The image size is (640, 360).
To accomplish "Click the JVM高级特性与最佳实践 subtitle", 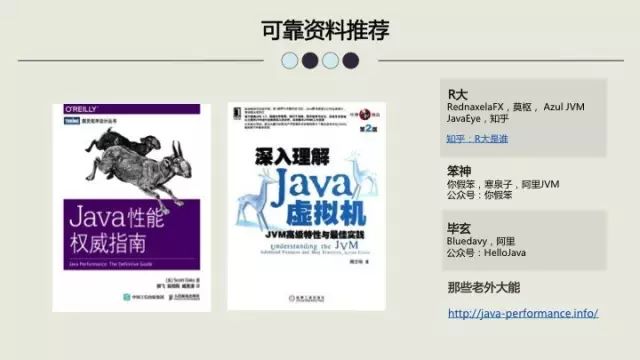I will tap(314, 235).
